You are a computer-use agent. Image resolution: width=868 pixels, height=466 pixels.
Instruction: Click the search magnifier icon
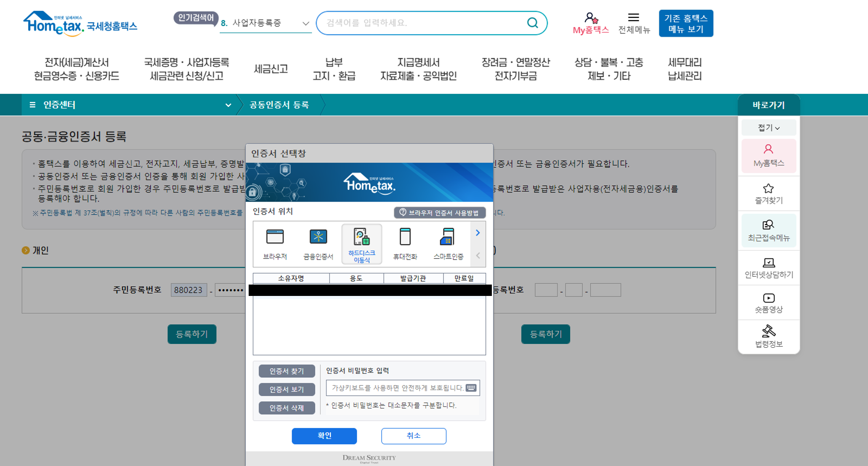click(x=532, y=23)
